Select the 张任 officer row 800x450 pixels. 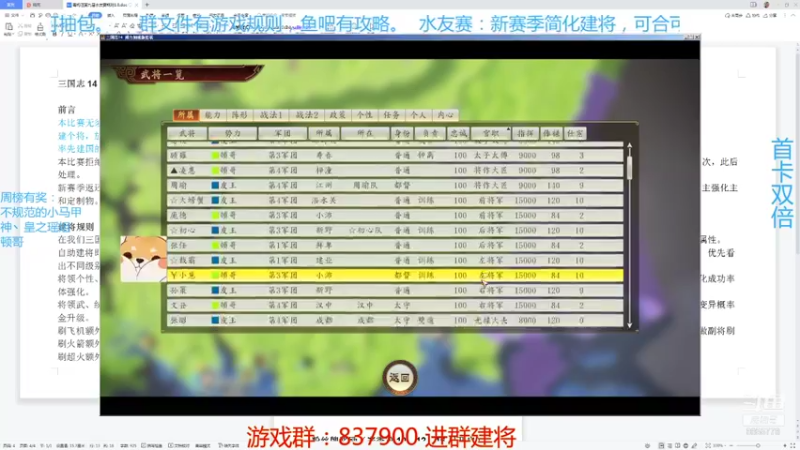395,245
